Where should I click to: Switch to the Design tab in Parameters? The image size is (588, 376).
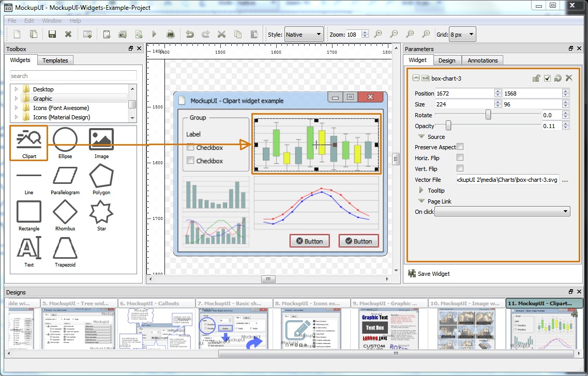tap(447, 60)
